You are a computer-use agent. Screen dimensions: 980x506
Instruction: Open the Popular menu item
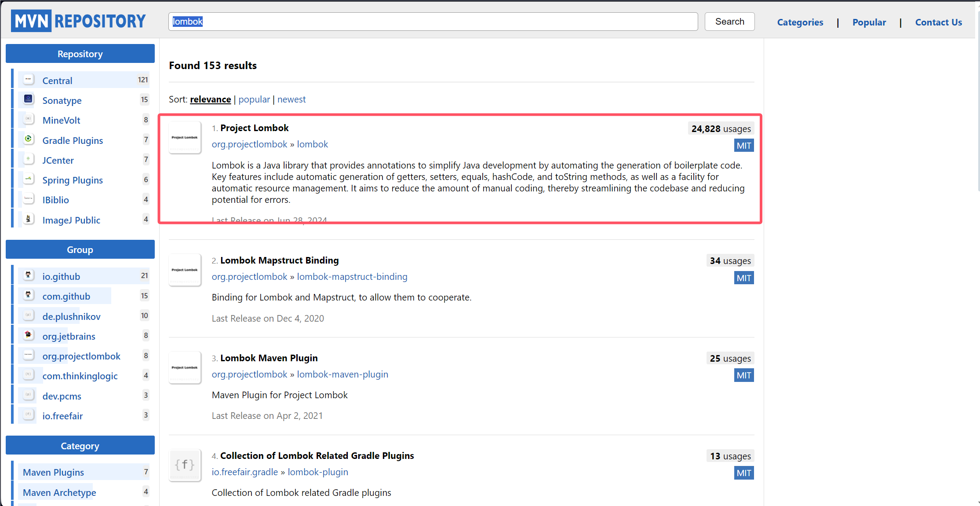tap(869, 22)
